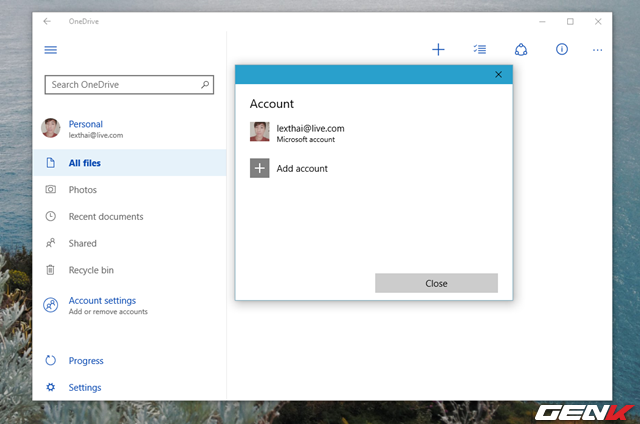Viewport: 640px width, 424px height.
Task: Minimize the OneDrive window
Action: pyautogui.click(x=542, y=22)
